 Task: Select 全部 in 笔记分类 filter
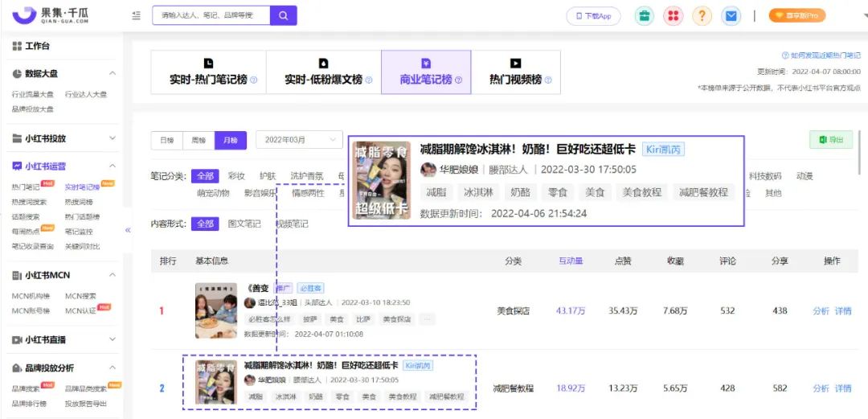[205, 176]
